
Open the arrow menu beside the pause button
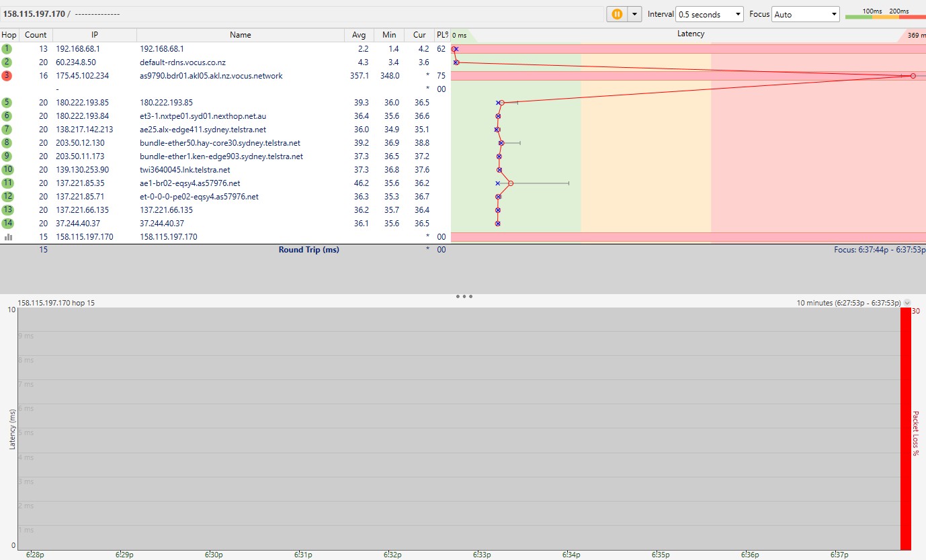coord(634,14)
